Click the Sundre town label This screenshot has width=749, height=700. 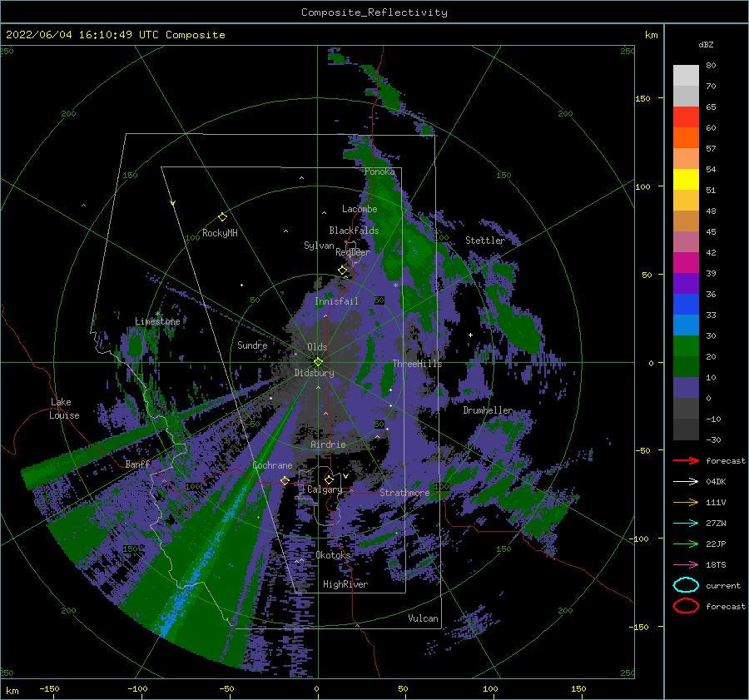point(252,345)
